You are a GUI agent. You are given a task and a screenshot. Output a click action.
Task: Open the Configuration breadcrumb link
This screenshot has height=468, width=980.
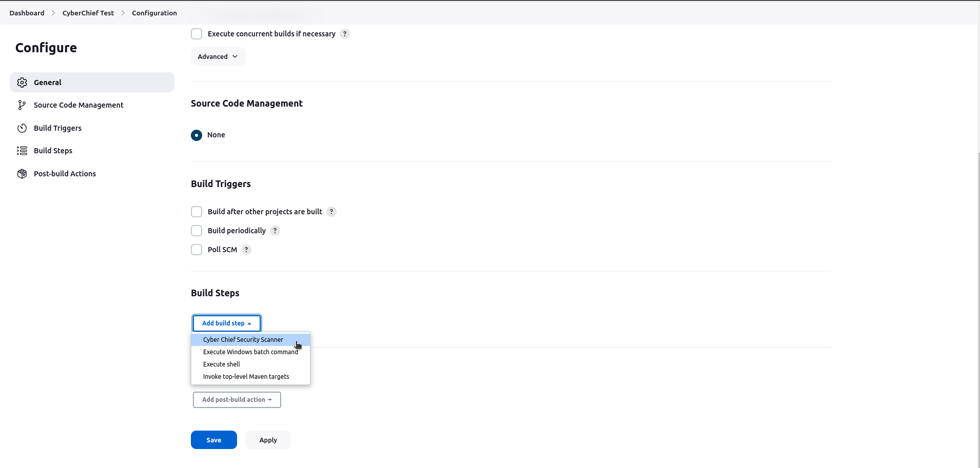click(x=154, y=13)
